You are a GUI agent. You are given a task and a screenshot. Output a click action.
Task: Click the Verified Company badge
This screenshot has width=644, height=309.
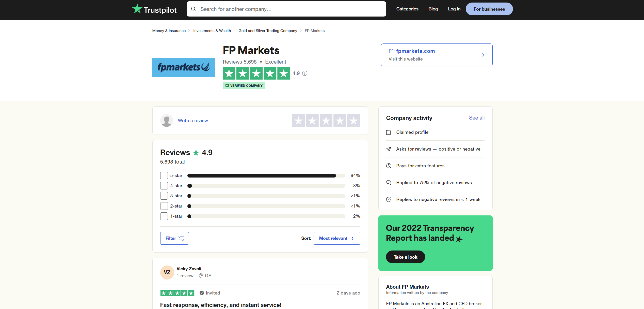tap(244, 85)
